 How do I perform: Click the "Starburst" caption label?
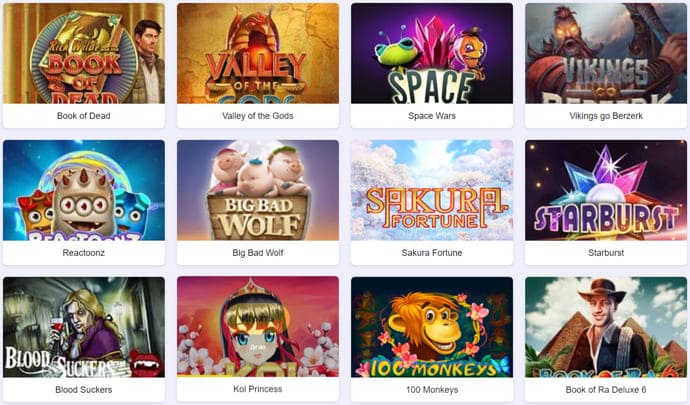click(606, 253)
